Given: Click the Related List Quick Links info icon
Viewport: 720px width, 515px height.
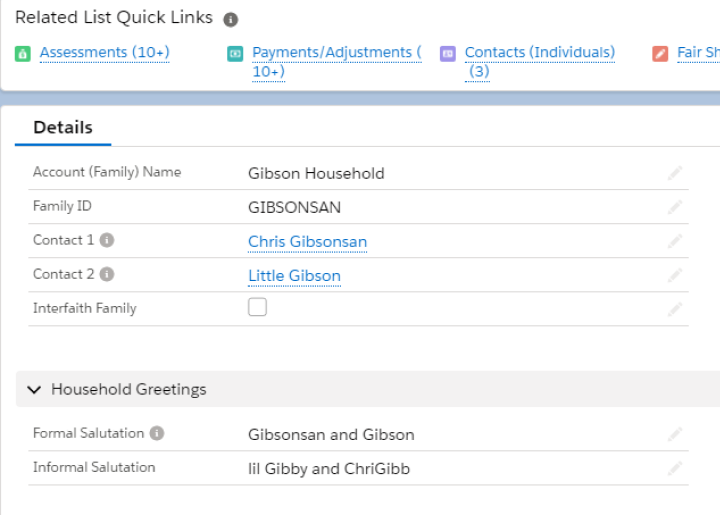Looking at the screenshot, I should (x=231, y=19).
